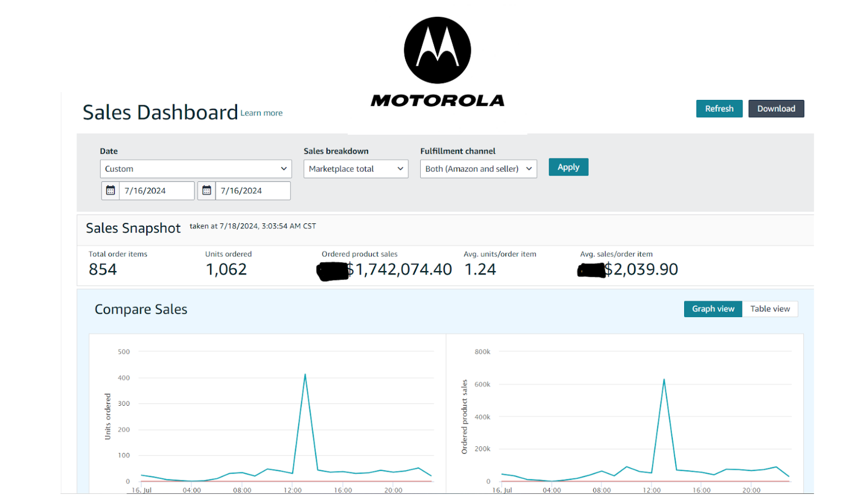Click the Sales breakdown dropdown arrow

point(400,168)
